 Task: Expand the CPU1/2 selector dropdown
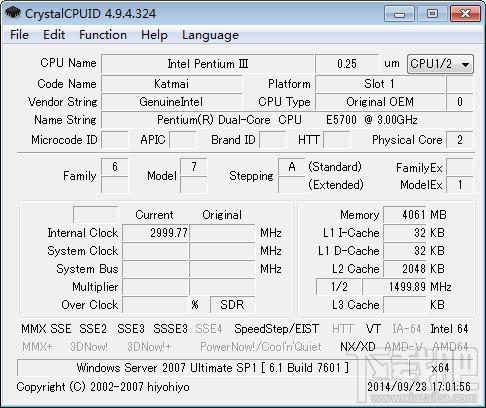pyautogui.click(x=440, y=64)
